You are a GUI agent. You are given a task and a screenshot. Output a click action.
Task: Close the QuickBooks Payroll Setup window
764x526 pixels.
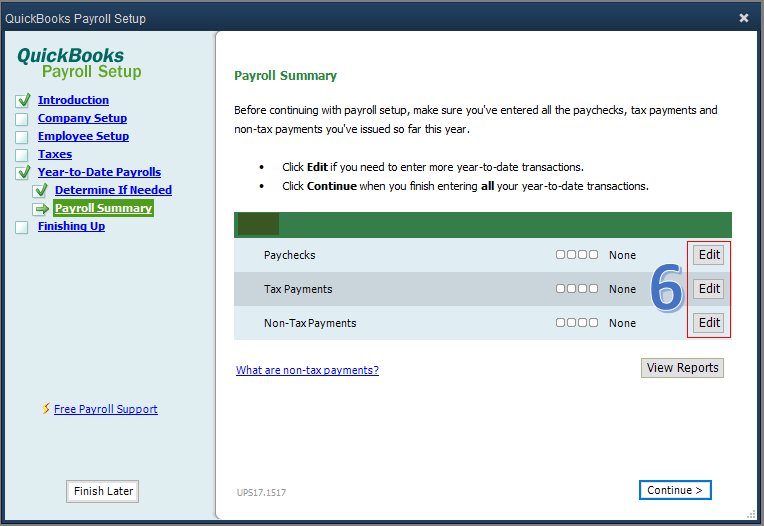744,18
